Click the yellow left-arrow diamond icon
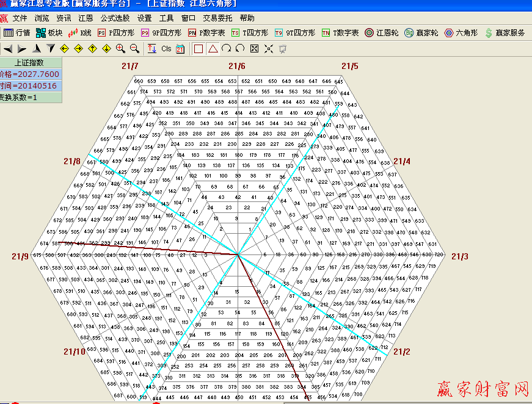 pyautogui.click(x=64, y=48)
